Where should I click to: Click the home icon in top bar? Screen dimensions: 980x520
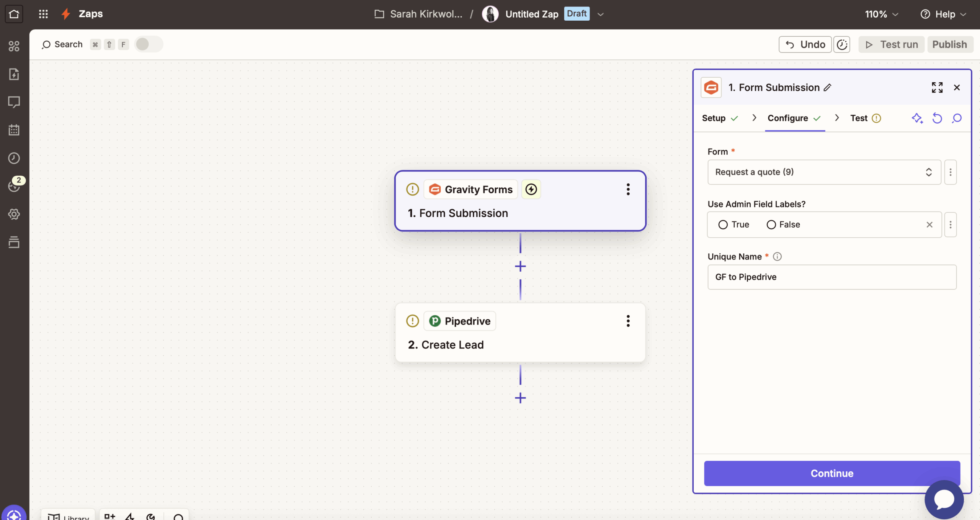point(14,14)
